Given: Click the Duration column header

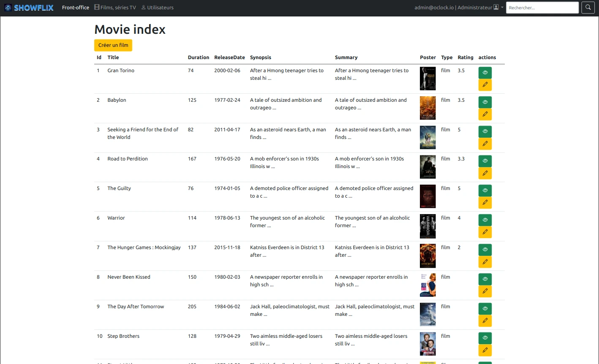Looking at the screenshot, I should [199, 57].
